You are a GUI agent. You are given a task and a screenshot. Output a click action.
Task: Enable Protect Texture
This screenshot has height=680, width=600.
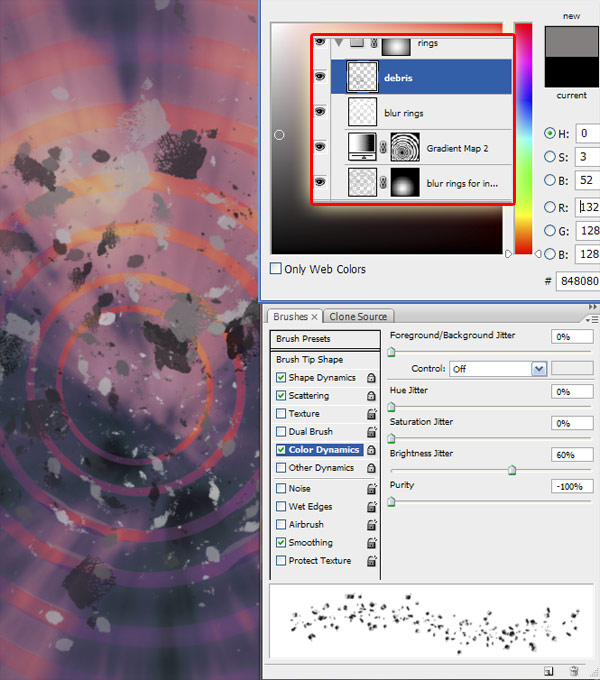(x=281, y=561)
